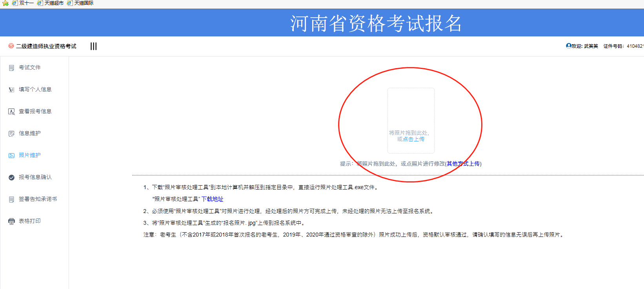
Task: Open the 天猫国际 bookmark
Action: point(81,3)
